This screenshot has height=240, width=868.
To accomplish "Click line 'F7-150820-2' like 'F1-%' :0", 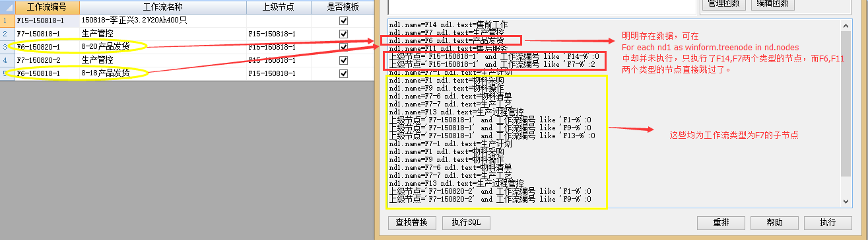I will click(490, 191).
